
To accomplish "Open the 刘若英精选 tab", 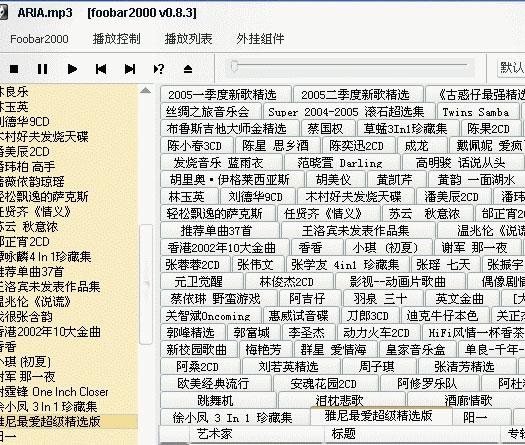I will pyautogui.click(x=292, y=368).
